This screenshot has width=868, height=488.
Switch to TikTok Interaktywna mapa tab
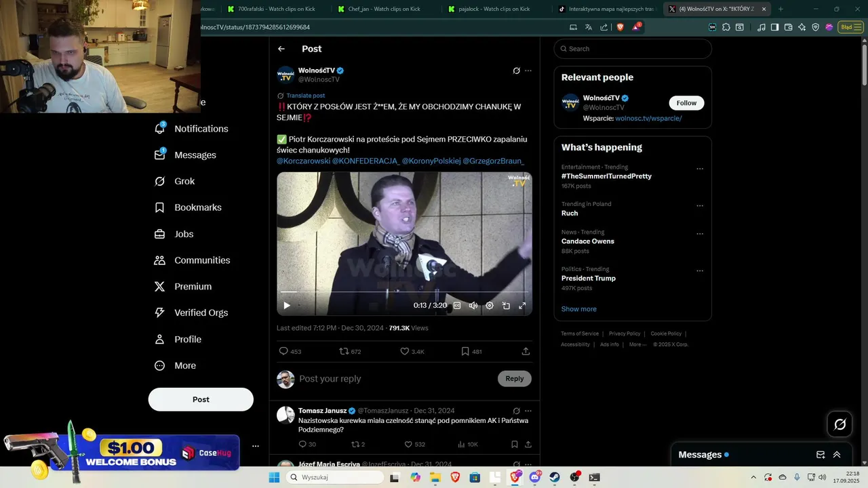[606, 9]
